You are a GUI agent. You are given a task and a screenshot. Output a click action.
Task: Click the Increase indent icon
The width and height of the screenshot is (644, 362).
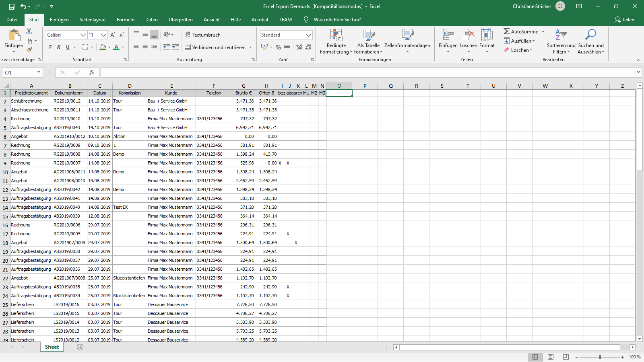click(x=175, y=47)
